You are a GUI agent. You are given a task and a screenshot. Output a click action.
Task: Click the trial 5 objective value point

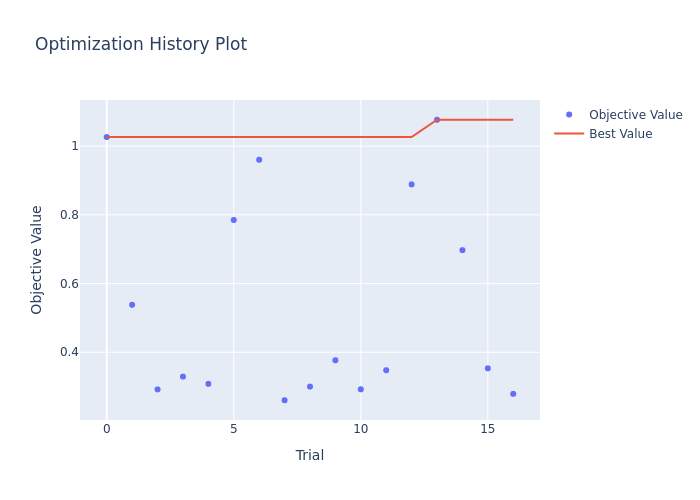click(x=234, y=220)
